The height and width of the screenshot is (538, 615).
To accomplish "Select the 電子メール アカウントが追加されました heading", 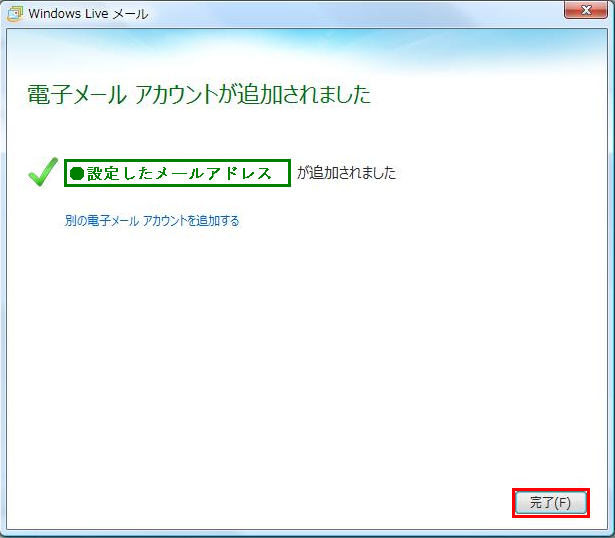I will click(x=199, y=95).
